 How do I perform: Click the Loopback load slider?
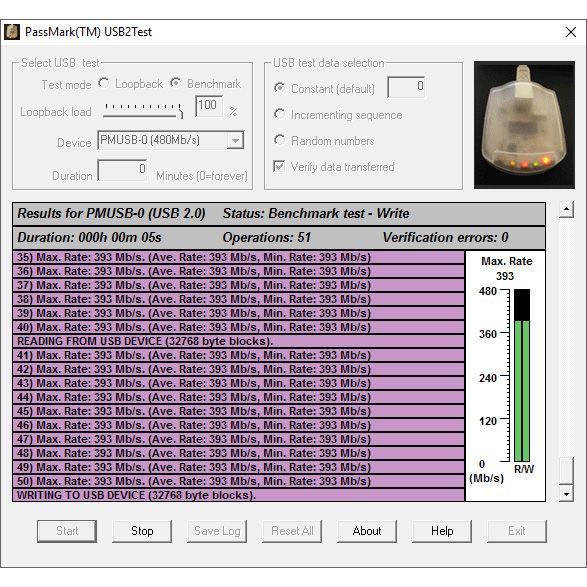(x=143, y=111)
